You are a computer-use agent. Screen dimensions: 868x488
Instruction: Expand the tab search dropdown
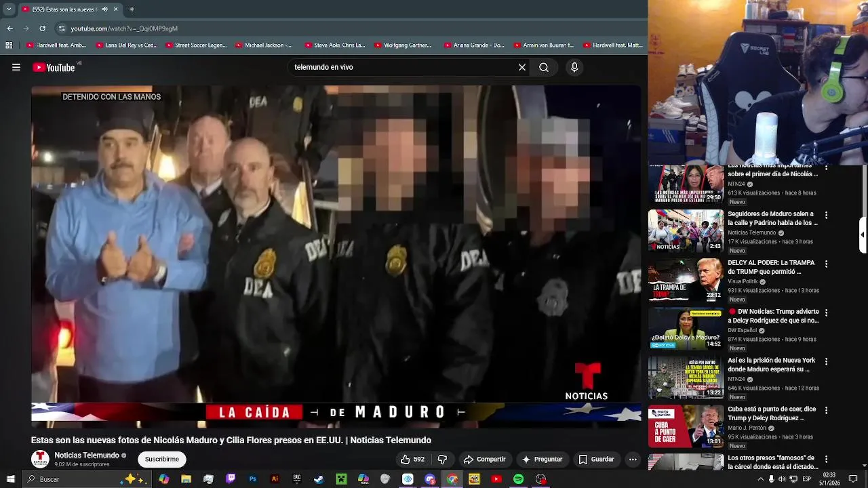tap(9, 9)
